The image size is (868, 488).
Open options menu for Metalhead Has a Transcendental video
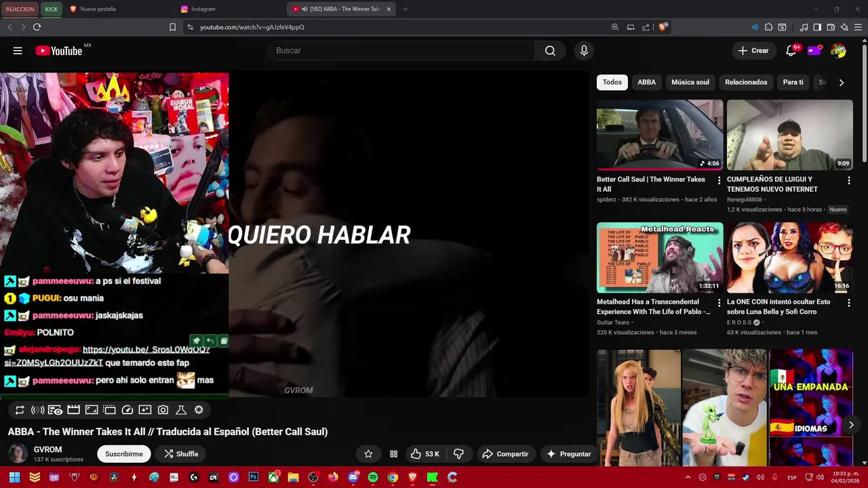tap(719, 303)
